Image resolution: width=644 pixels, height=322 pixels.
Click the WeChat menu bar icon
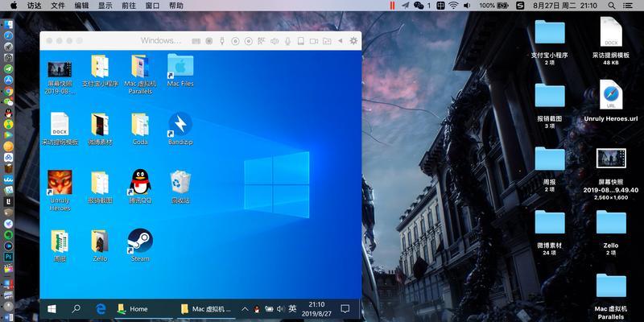coord(419,6)
